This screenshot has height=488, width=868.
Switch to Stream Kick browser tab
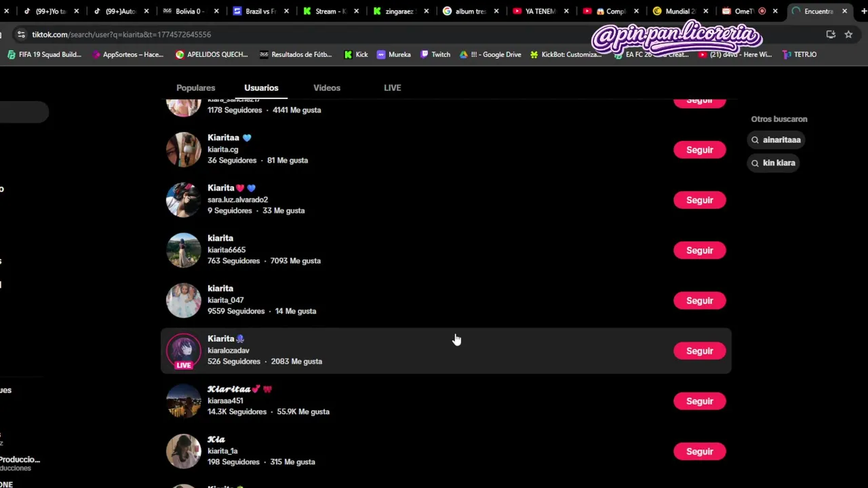[x=331, y=11]
